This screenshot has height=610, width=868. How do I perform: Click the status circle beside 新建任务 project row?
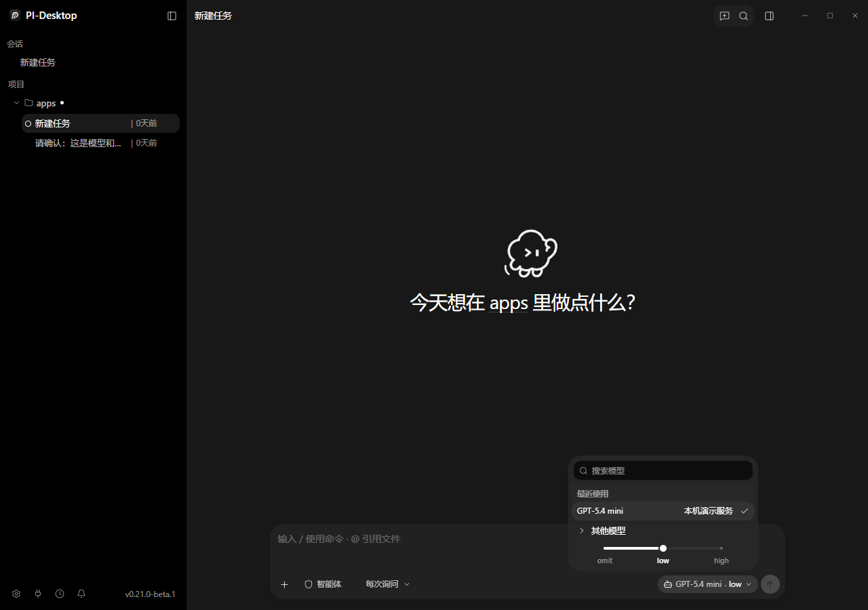[28, 123]
